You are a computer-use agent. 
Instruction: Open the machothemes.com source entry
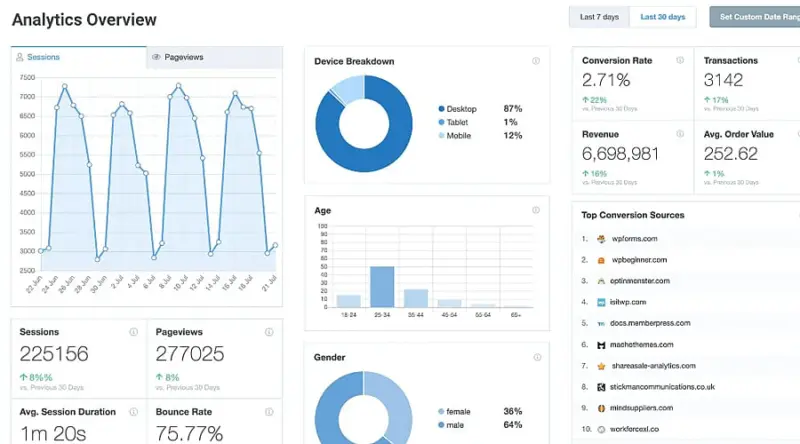[x=641, y=344]
